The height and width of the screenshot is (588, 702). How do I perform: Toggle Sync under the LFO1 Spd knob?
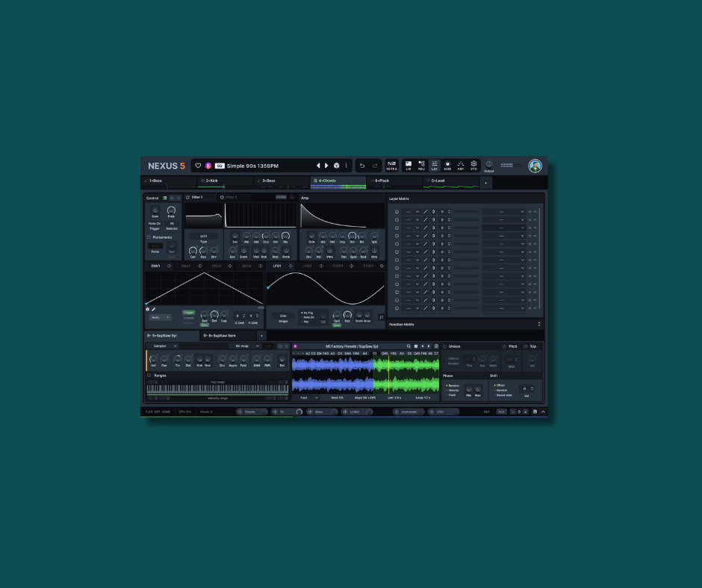pyautogui.click(x=336, y=325)
